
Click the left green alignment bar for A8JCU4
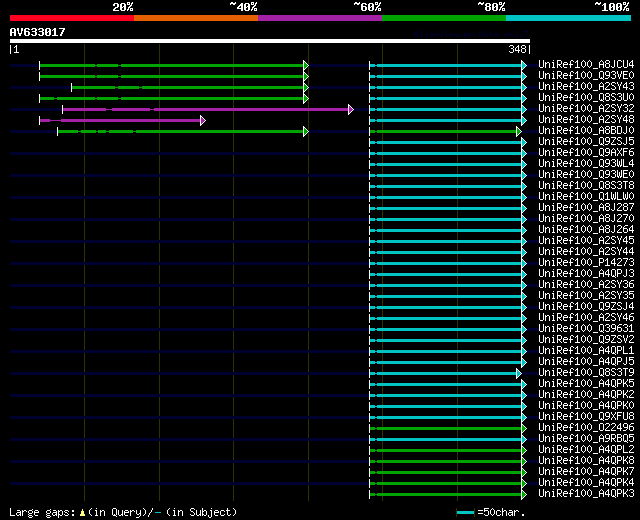click(x=172, y=65)
